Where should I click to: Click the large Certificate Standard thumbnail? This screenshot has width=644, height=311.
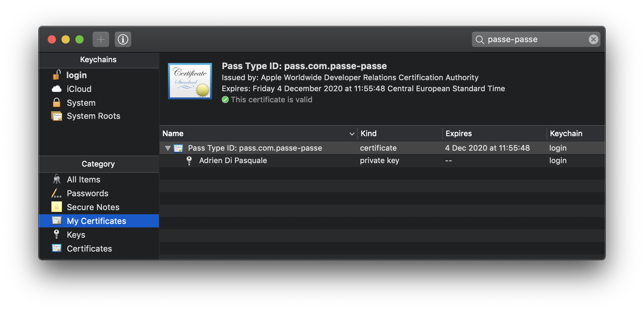(x=190, y=81)
